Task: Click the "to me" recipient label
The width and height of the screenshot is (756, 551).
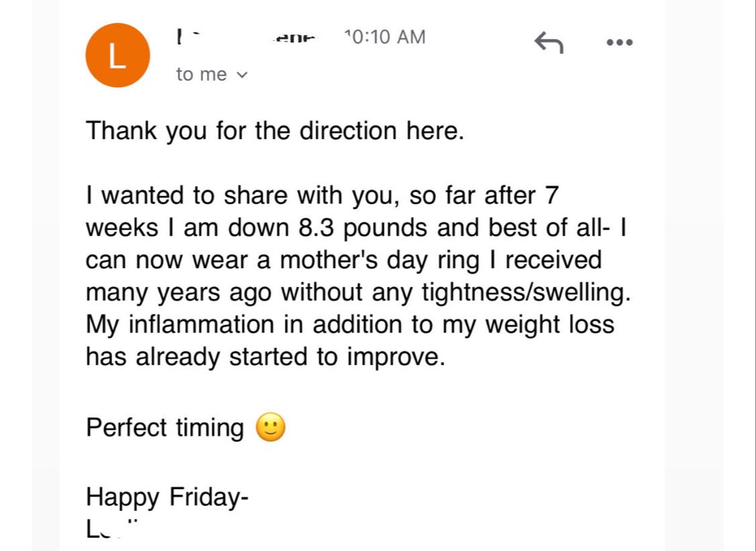Action: click(x=202, y=75)
